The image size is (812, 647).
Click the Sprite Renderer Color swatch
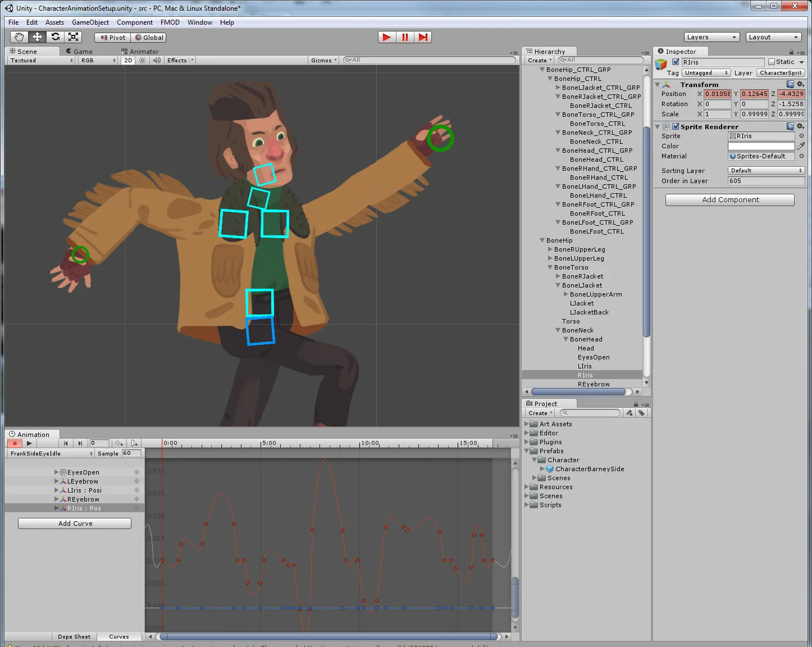click(761, 146)
